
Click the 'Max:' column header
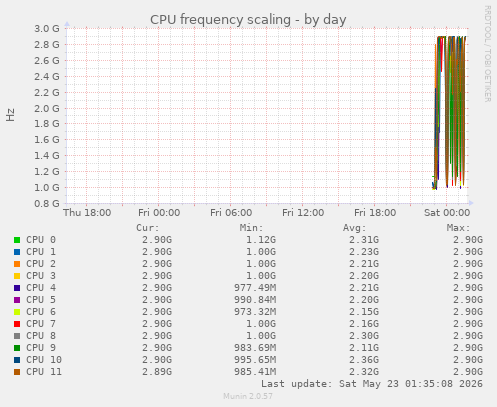pos(458,228)
